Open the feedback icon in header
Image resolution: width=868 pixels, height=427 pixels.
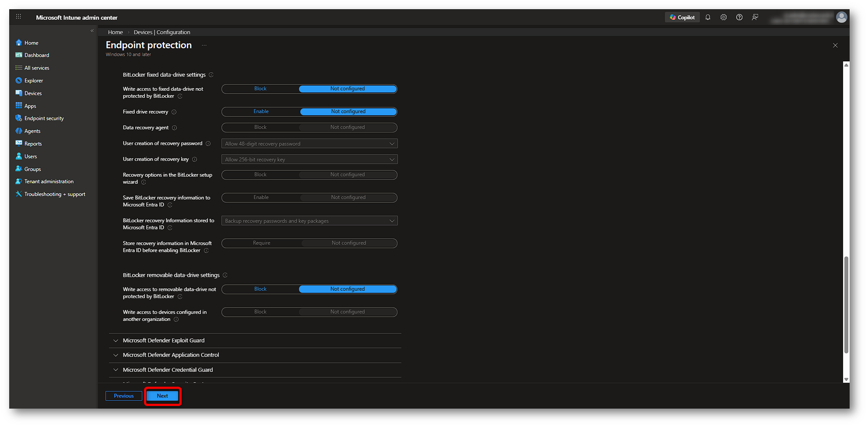755,18
